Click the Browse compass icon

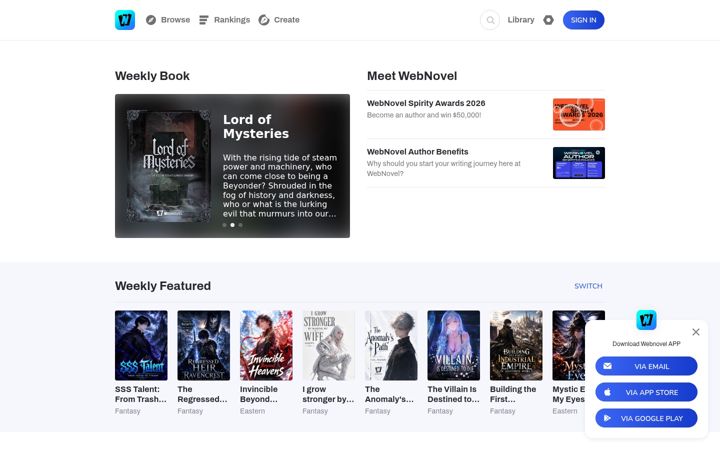pyautogui.click(x=151, y=20)
